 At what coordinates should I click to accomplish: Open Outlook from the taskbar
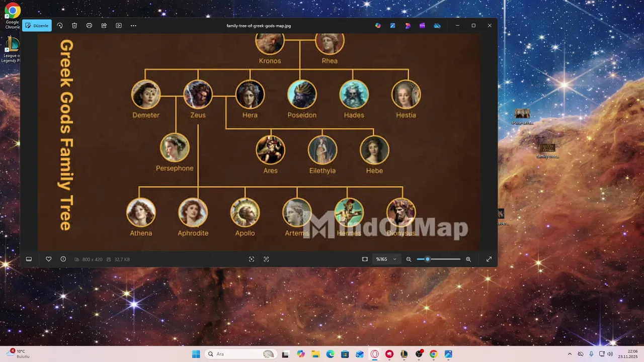click(x=359, y=354)
